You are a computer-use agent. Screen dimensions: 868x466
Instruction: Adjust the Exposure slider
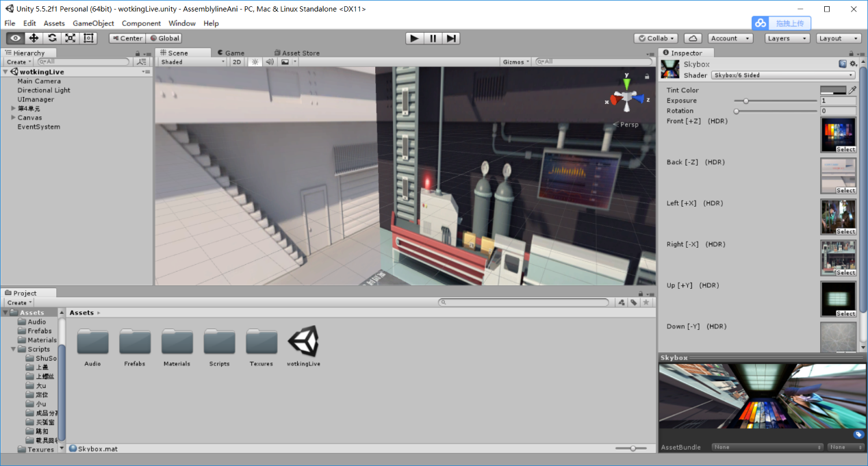point(745,101)
